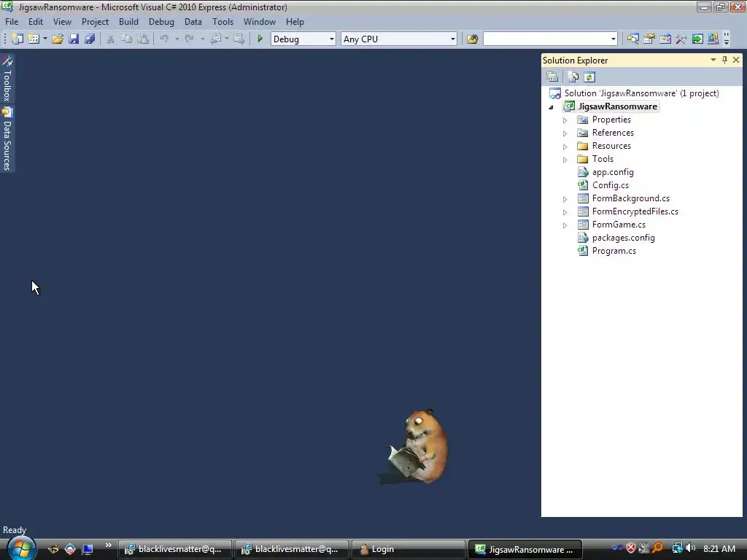Click the Windows Start orb
The image size is (747, 560).
[21, 548]
